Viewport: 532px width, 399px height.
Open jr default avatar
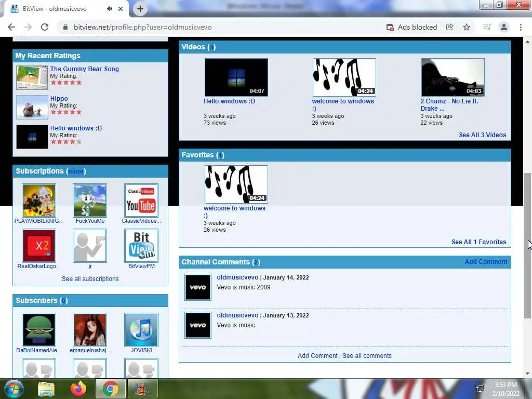[90, 246]
